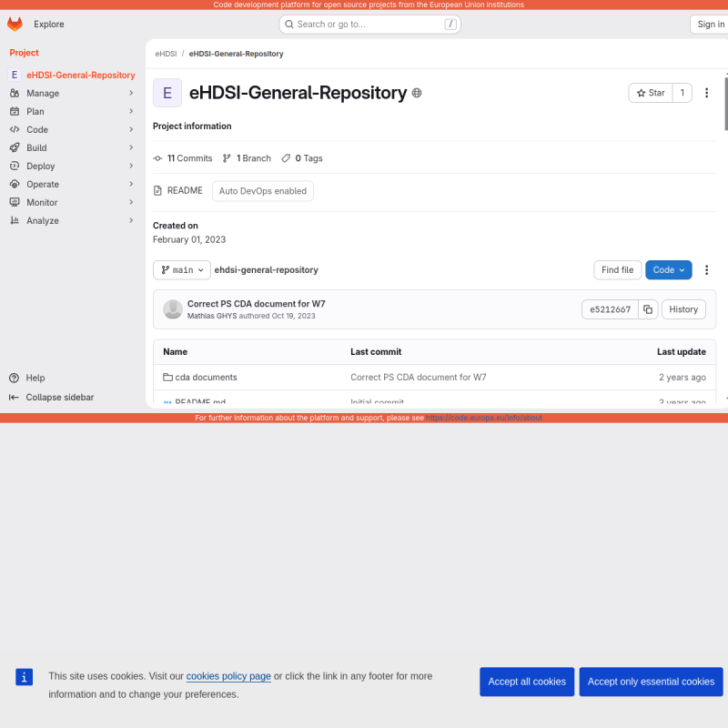Open the Help menu
728x728 pixels.
27,378
